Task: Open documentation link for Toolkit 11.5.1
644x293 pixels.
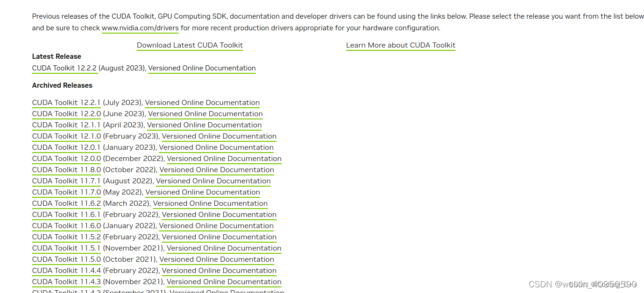Action: 224,248
